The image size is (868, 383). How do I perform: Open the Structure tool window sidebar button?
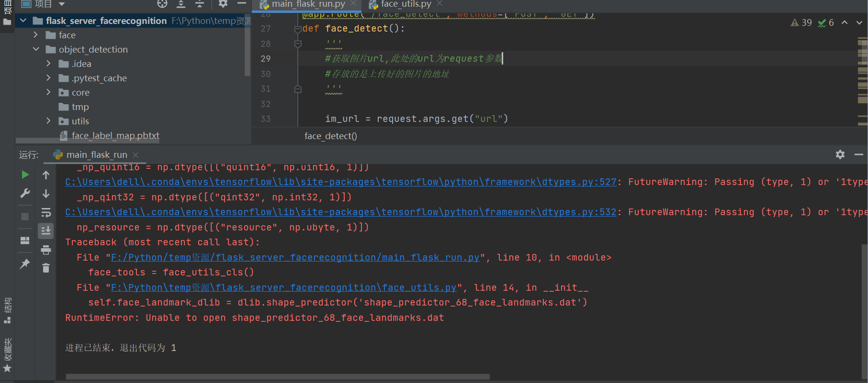point(7,310)
